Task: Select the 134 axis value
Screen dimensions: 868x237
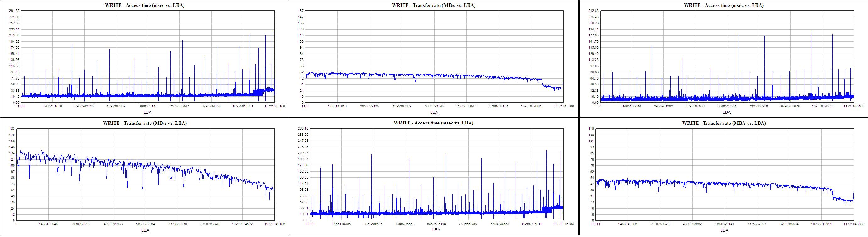Action: click(x=12, y=153)
